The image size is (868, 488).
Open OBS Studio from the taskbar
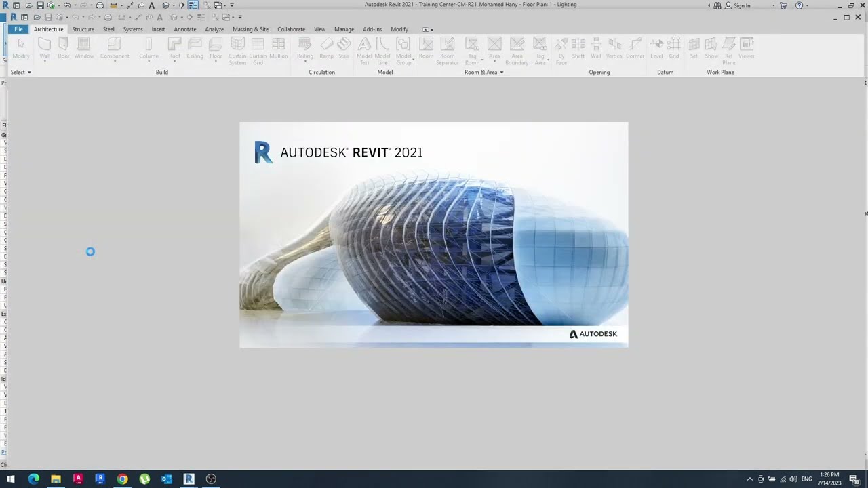[x=211, y=479]
